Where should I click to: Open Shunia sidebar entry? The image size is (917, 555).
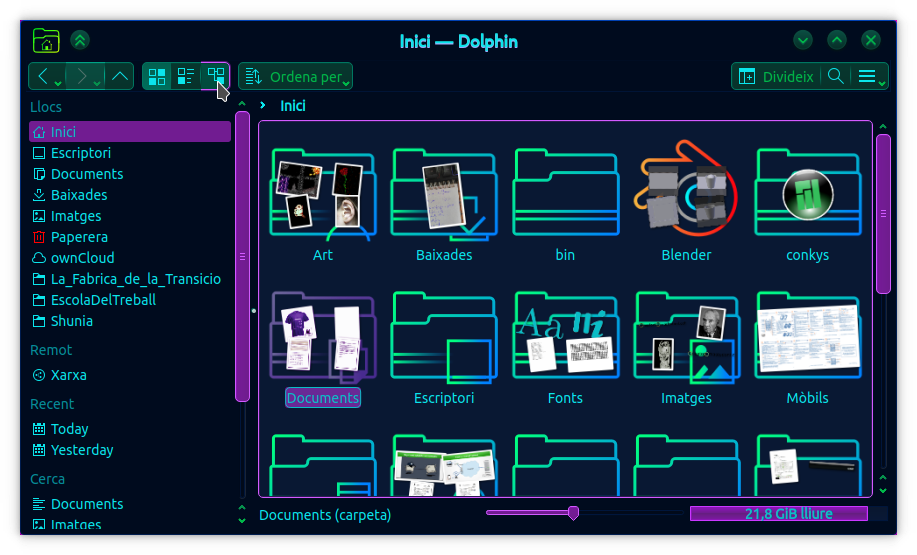coord(130,321)
